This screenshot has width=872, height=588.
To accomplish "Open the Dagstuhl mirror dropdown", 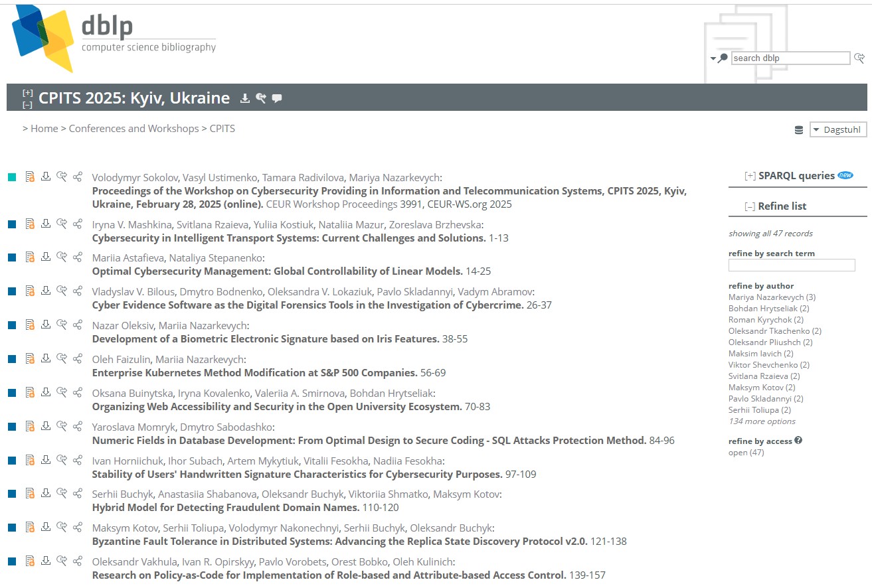I will [x=838, y=130].
